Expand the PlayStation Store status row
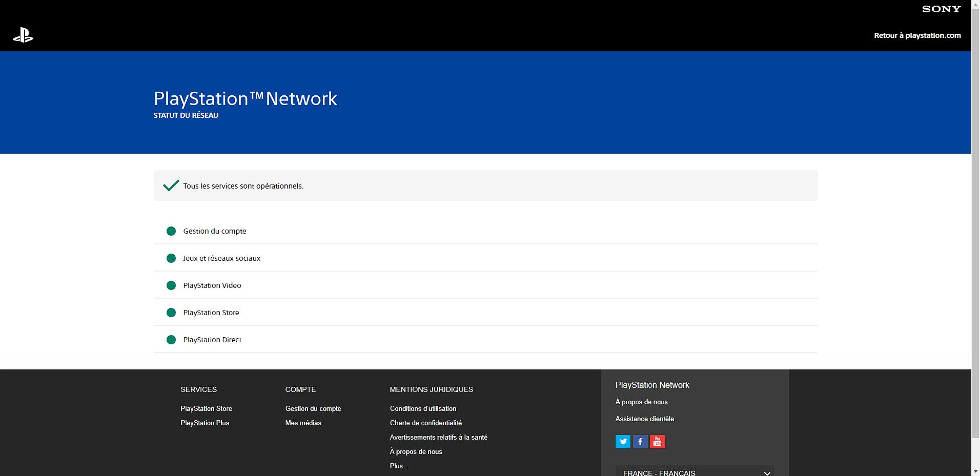 (x=211, y=312)
